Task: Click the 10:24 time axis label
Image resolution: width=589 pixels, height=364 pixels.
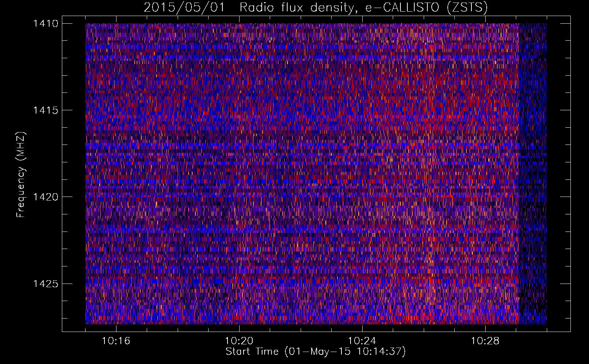Action: (x=362, y=341)
